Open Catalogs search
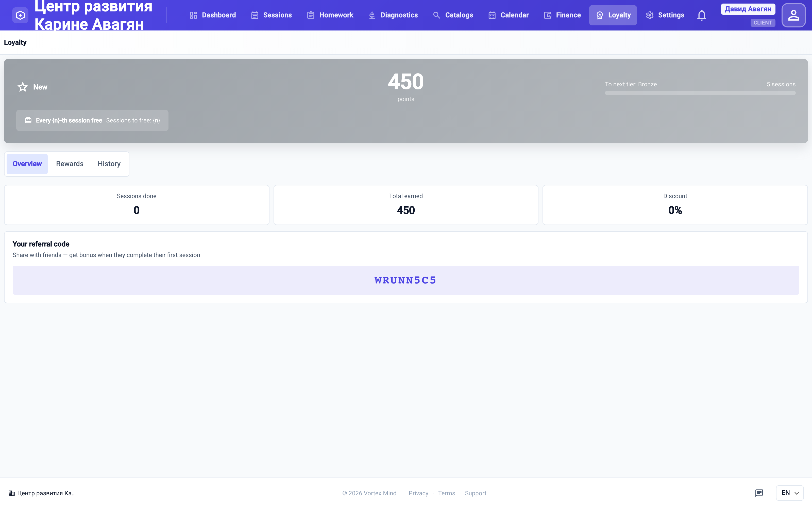Screen dimensions: 812x508 [x=453, y=15]
